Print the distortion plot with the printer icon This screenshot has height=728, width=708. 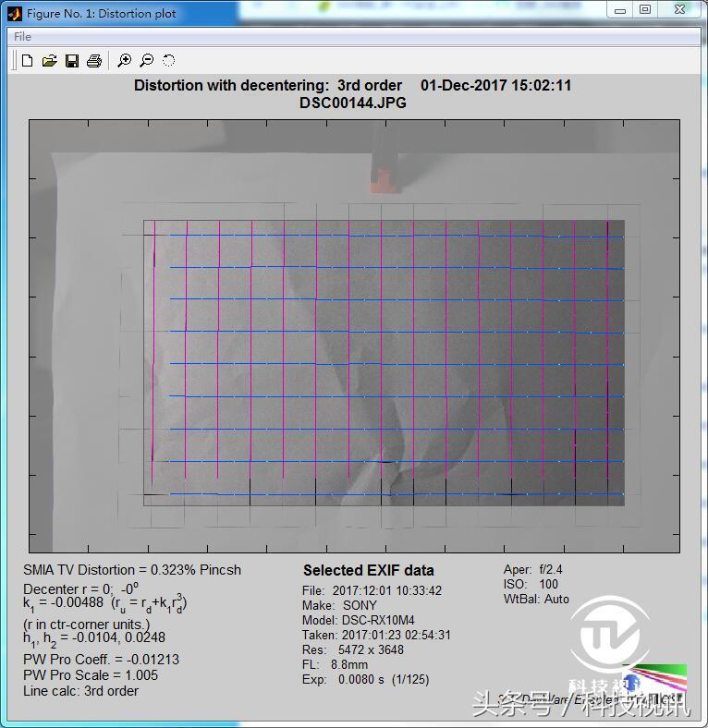(93, 61)
